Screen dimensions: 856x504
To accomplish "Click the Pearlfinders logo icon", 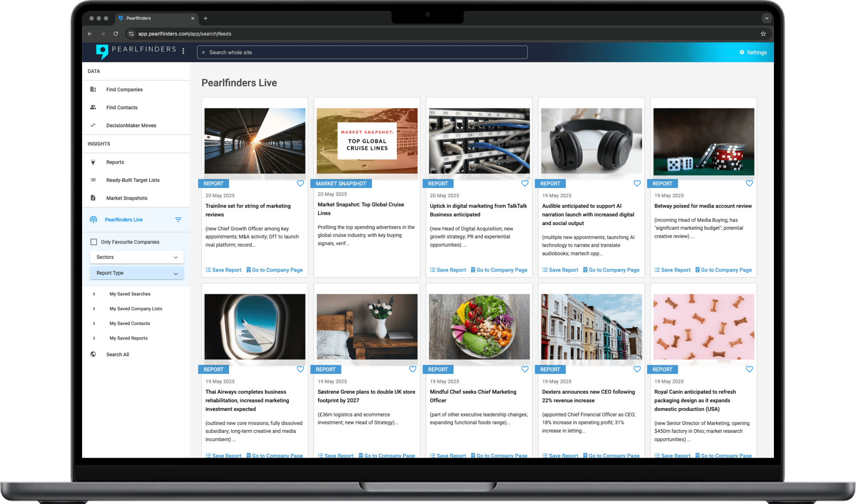I will pos(102,51).
